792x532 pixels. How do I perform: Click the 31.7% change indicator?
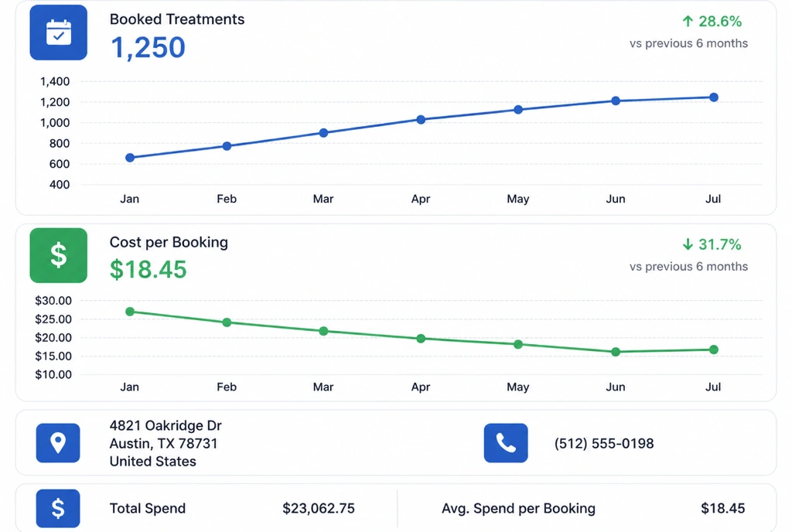tap(720, 244)
